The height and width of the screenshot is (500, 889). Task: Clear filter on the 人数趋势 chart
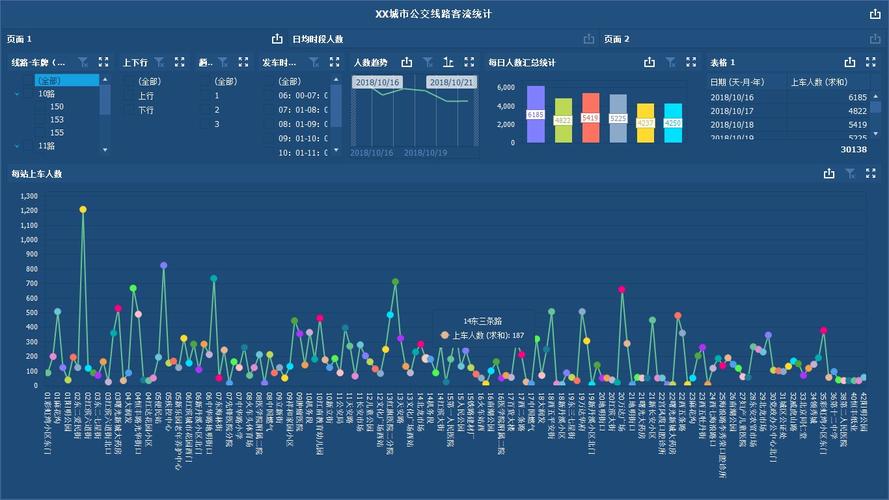(x=427, y=62)
